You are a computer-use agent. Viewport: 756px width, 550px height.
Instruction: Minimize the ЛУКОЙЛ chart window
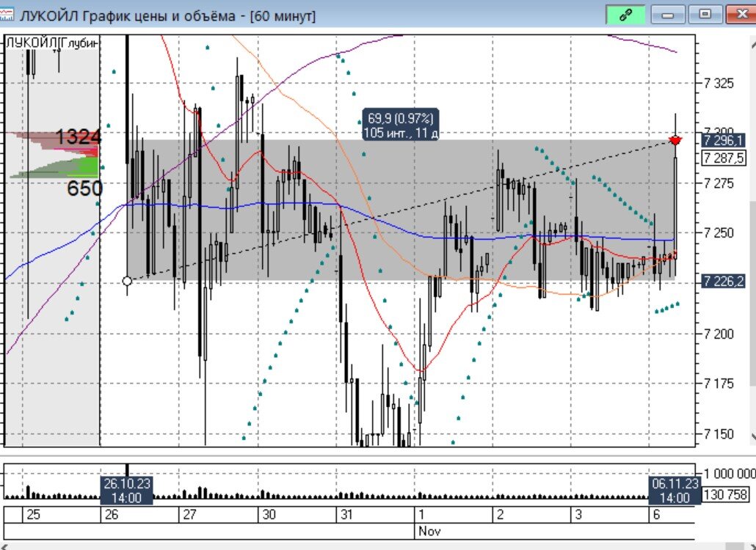click(x=668, y=15)
